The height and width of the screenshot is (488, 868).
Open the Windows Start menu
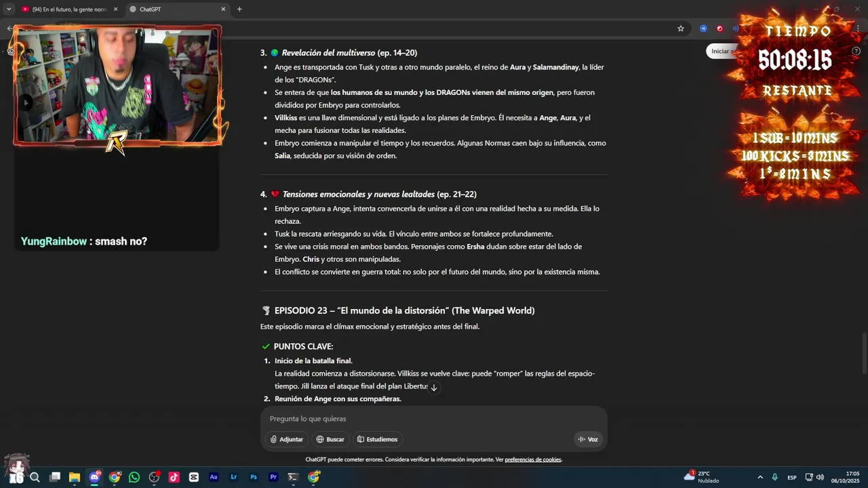point(16,477)
